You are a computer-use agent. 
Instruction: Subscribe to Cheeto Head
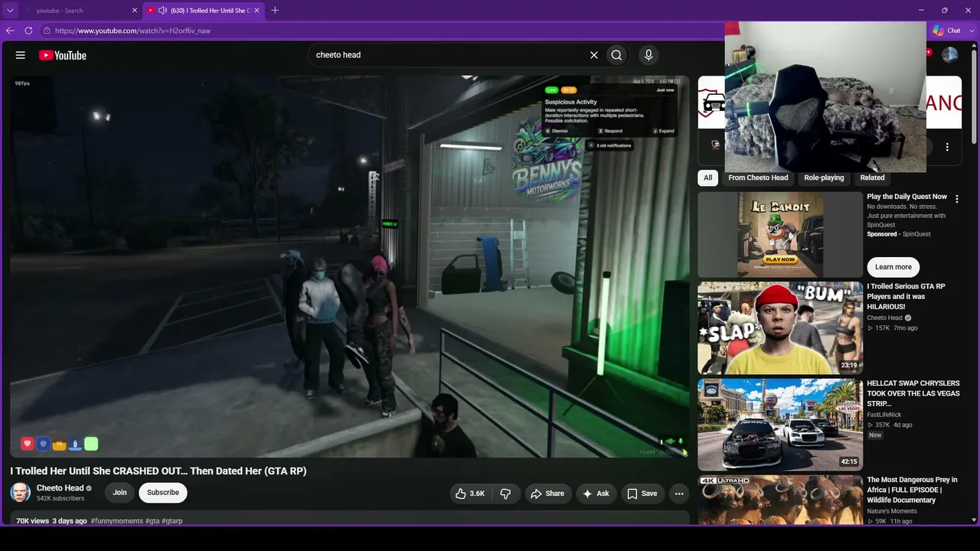pos(163,493)
